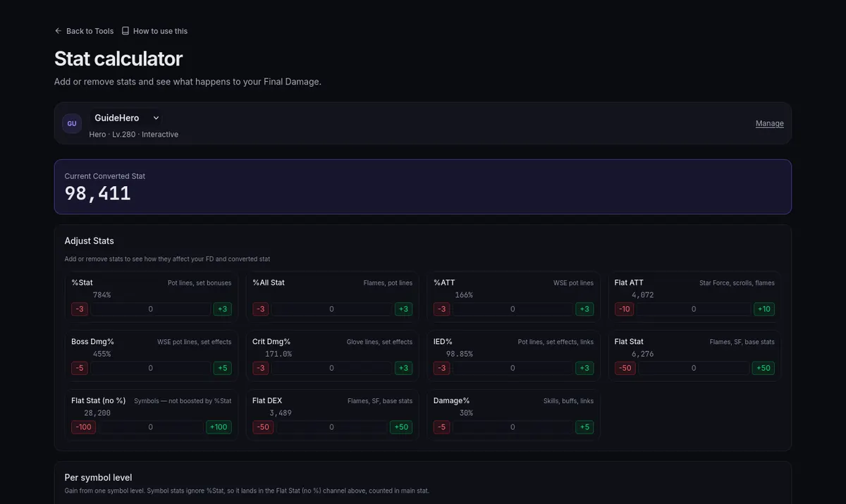846x504 pixels.
Task: Raise Flat DEX with the +50 button
Action: (x=401, y=427)
